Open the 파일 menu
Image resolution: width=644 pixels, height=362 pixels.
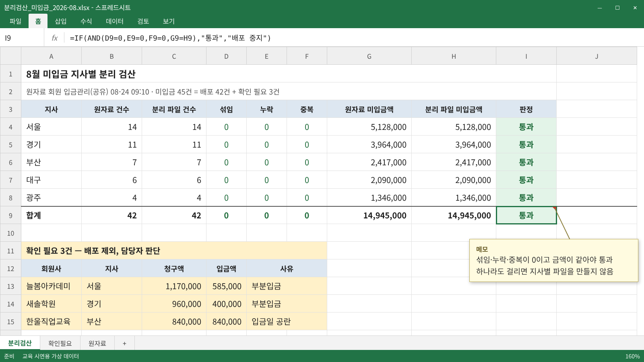(x=16, y=21)
